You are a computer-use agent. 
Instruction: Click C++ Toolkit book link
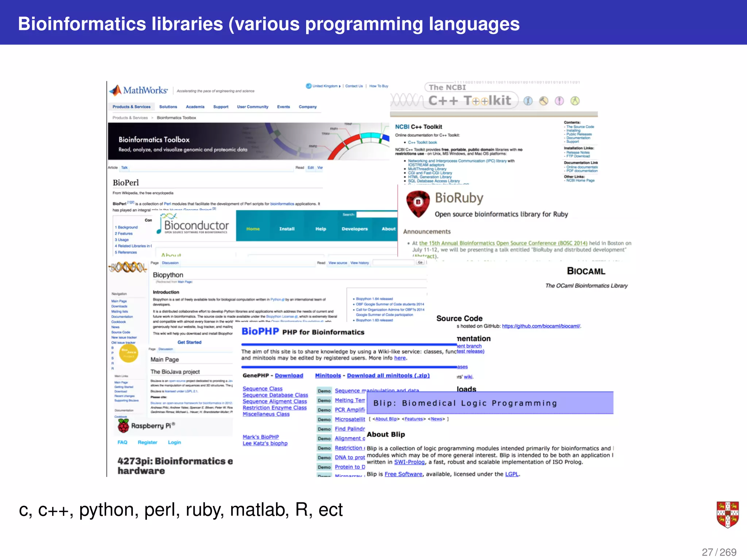coord(422,143)
